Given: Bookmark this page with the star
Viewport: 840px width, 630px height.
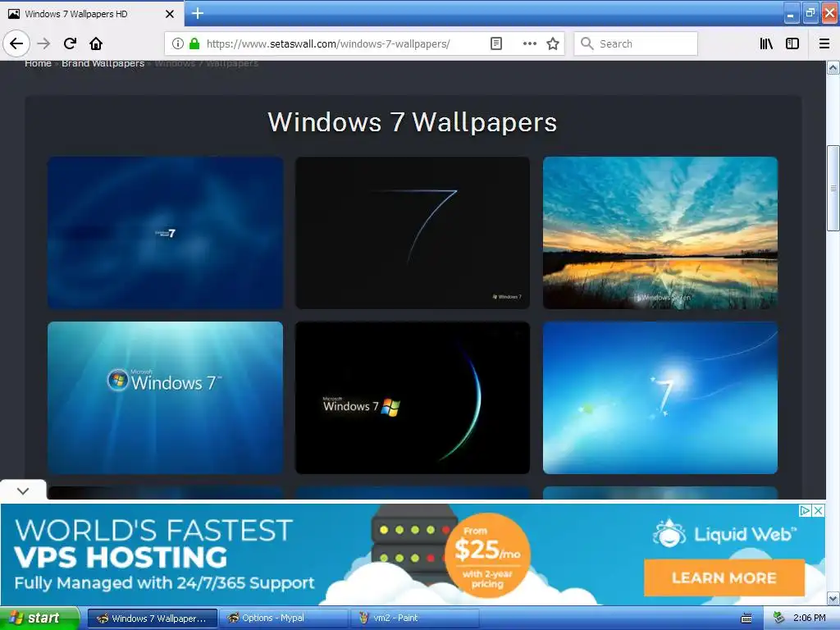Looking at the screenshot, I should point(553,43).
